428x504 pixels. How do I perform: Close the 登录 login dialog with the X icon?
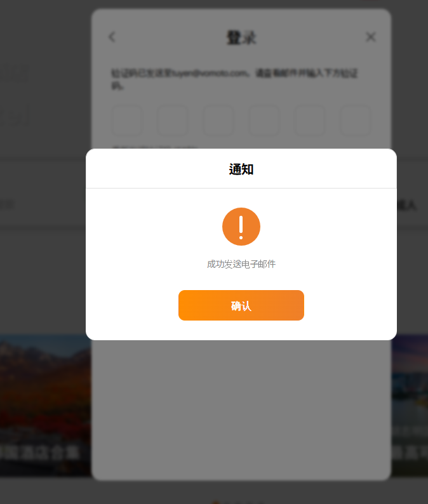pos(371,37)
